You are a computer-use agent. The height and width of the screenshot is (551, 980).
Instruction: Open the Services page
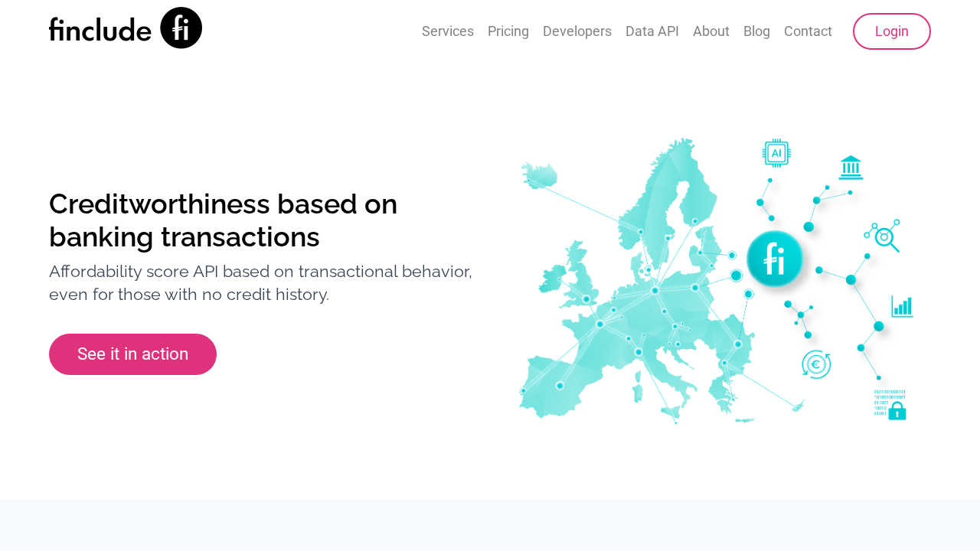click(x=448, y=30)
